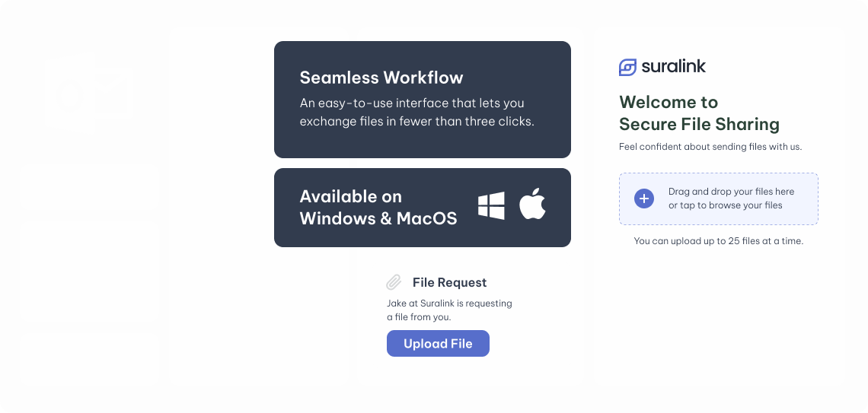Click the easy-to-use interface description text
This screenshot has height=413, width=868.
pyautogui.click(x=416, y=112)
